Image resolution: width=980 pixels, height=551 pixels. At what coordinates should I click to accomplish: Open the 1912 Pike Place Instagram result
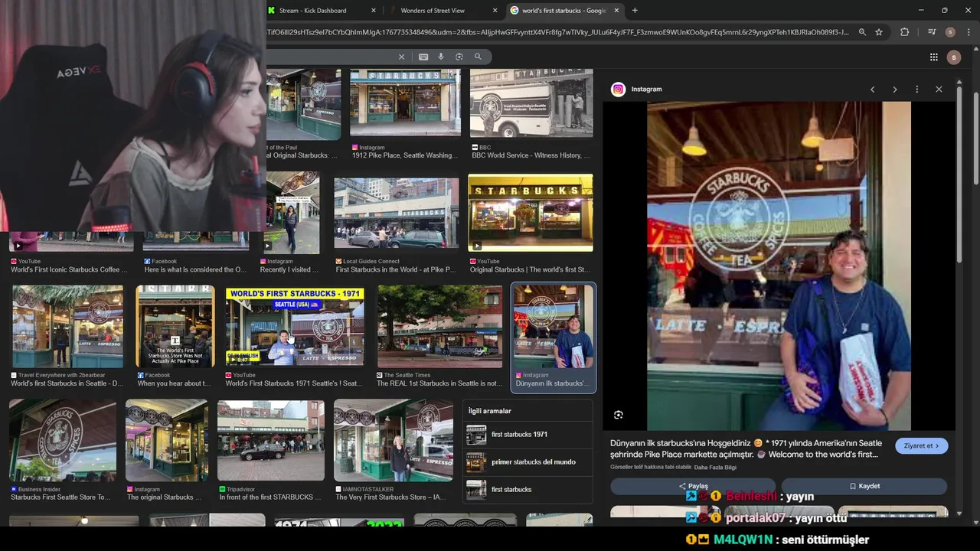coord(405,115)
